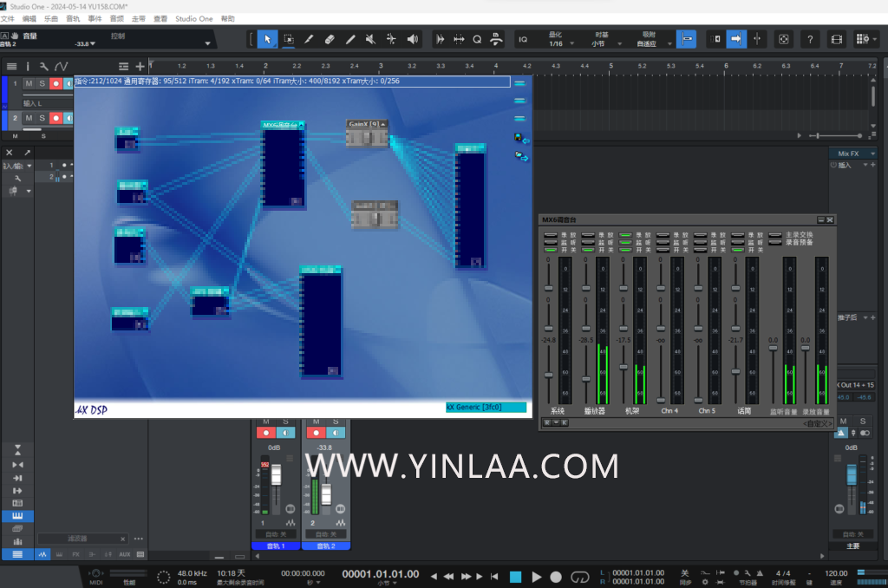Open the Studio One menu
The image size is (888, 588).
coord(193,18)
